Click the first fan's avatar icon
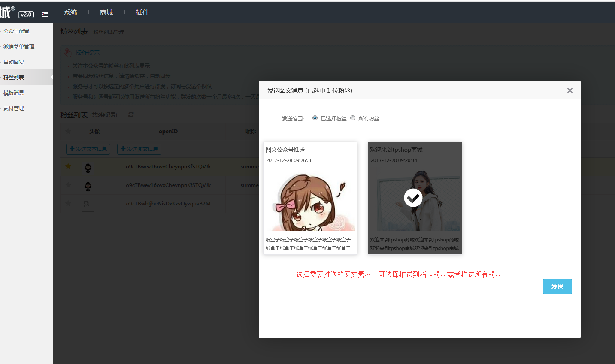615x364 pixels. tap(88, 168)
